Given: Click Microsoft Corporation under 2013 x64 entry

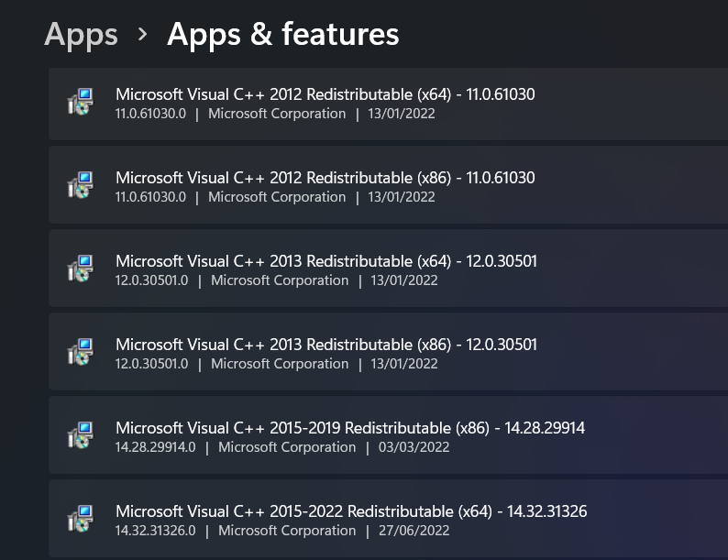Looking at the screenshot, I should [x=280, y=280].
